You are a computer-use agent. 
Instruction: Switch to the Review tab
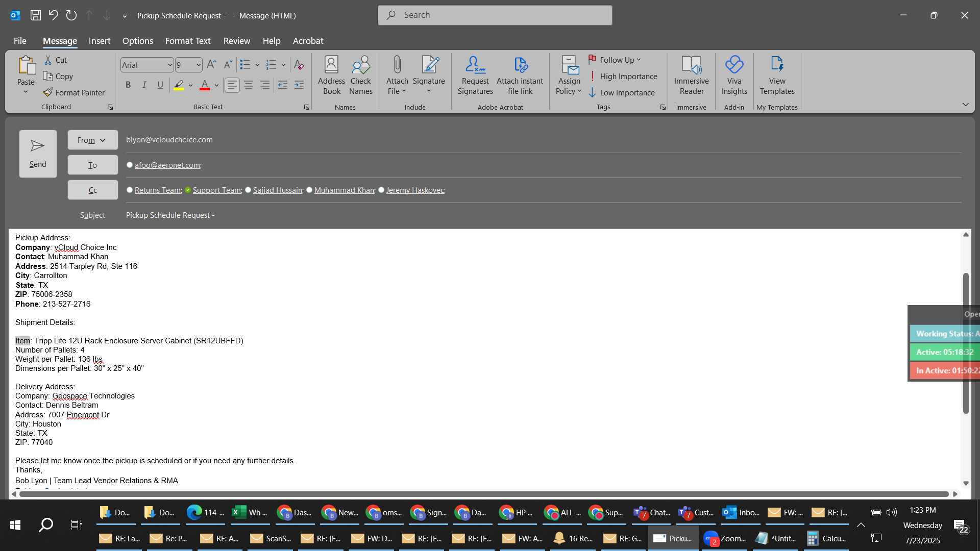[x=237, y=41]
